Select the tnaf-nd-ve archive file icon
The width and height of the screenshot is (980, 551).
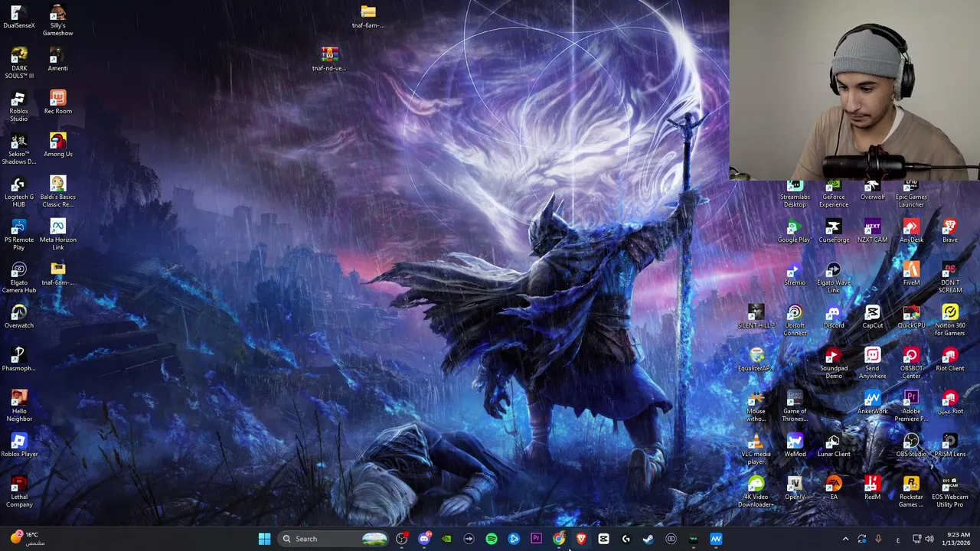[329, 60]
